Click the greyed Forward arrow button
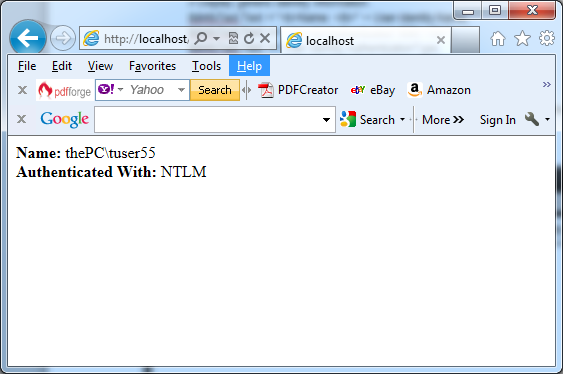 pos(63,38)
